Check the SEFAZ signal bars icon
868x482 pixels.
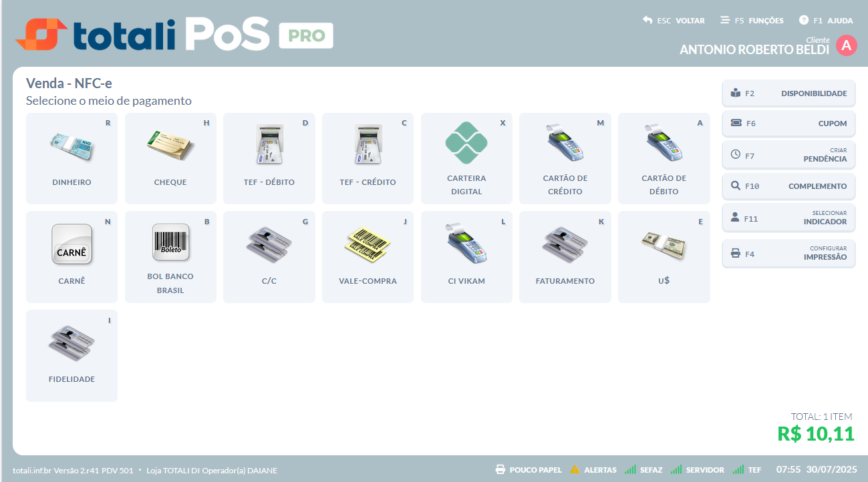tap(630, 470)
